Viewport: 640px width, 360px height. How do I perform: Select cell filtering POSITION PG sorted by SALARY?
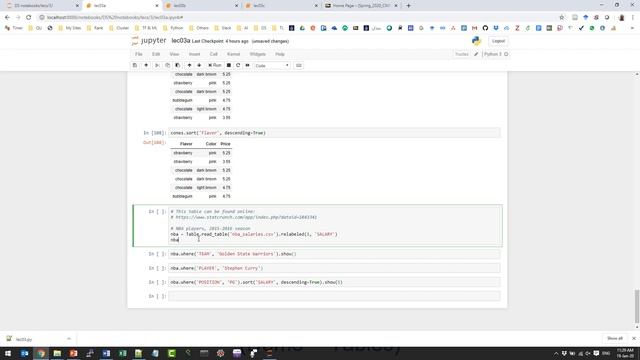pos(334,282)
